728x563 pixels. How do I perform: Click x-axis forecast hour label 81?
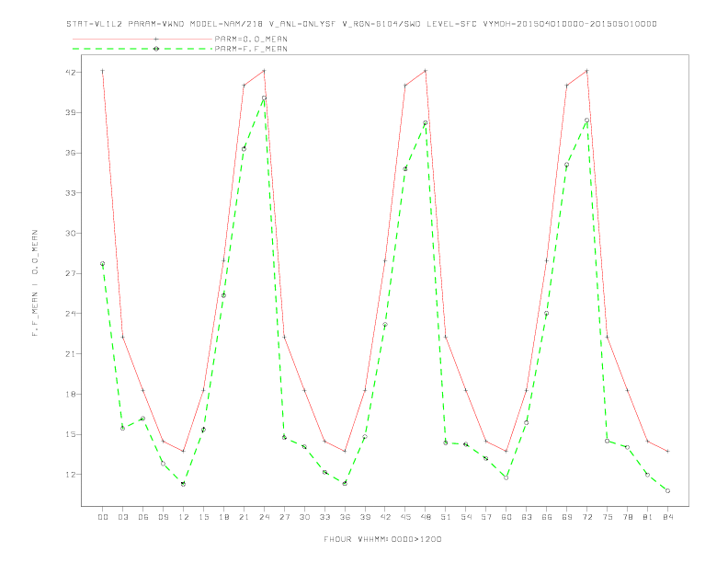pyautogui.click(x=648, y=517)
